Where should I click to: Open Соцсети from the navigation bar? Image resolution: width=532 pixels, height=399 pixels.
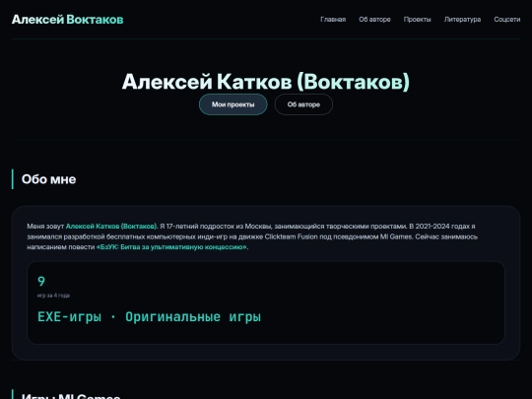[507, 20]
